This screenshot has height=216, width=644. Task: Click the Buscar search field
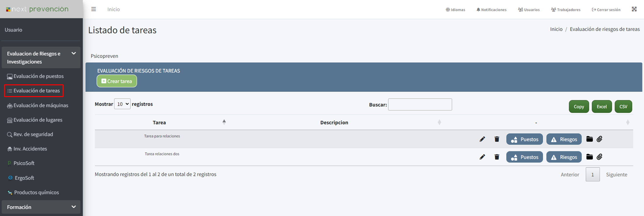click(x=420, y=105)
